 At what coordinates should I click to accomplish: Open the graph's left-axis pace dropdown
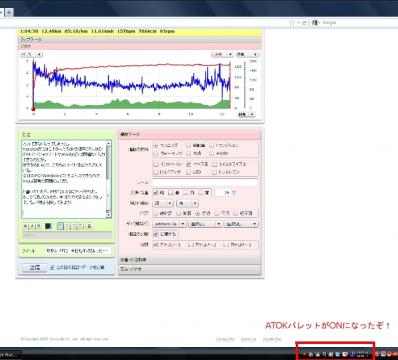point(32,54)
